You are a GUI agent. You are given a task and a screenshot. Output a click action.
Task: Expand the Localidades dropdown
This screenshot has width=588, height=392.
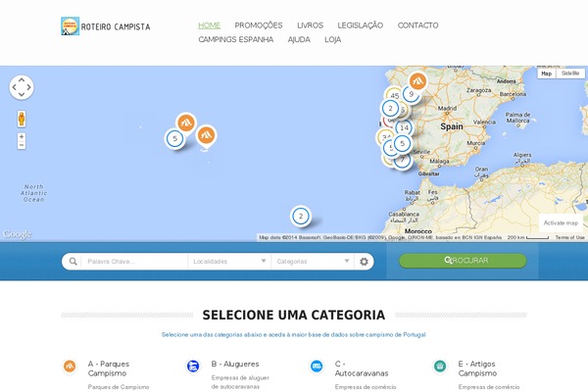[229, 262]
